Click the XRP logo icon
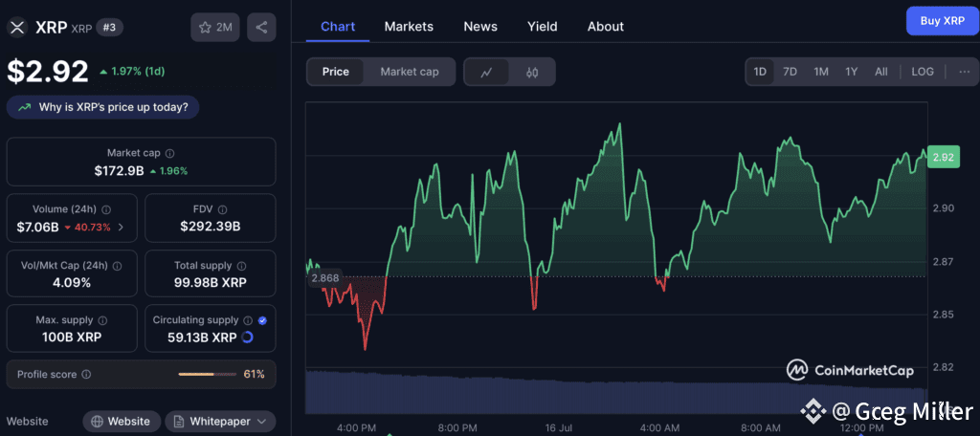 tap(17, 28)
